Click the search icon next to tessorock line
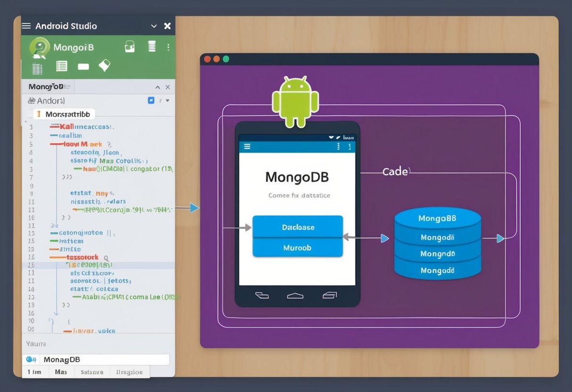This screenshot has height=392, width=572. click(106, 258)
